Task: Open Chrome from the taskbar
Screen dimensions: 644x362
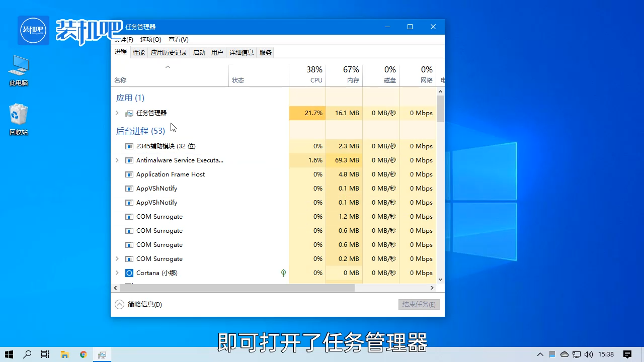Action: click(83, 354)
